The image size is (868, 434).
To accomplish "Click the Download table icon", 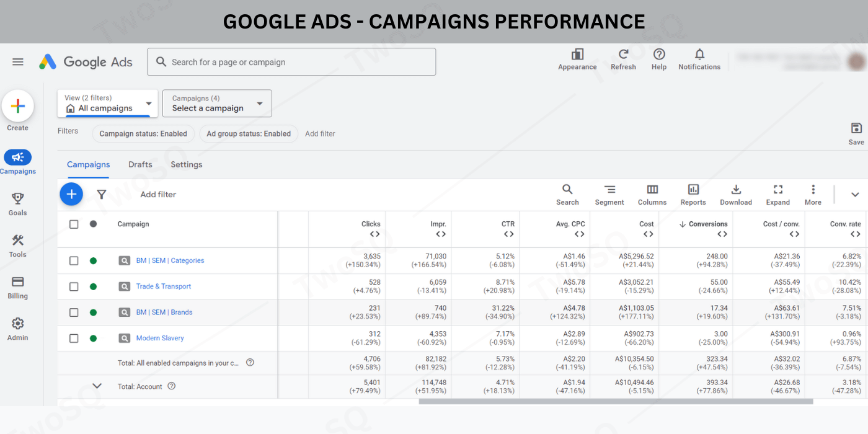I will click(736, 190).
